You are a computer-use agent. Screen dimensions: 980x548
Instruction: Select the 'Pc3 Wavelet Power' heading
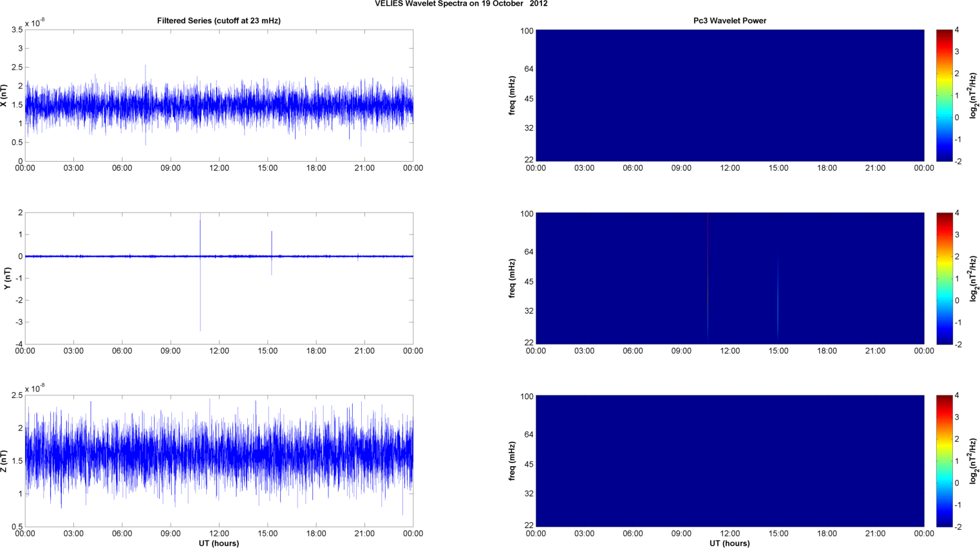pyautogui.click(x=730, y=21)
